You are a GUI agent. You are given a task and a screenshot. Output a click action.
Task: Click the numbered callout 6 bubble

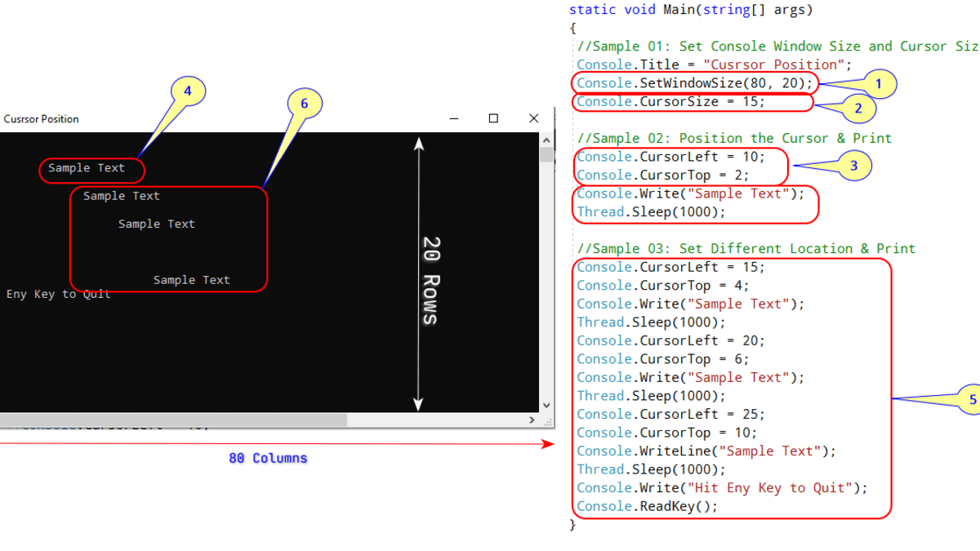tap(305, 104)
